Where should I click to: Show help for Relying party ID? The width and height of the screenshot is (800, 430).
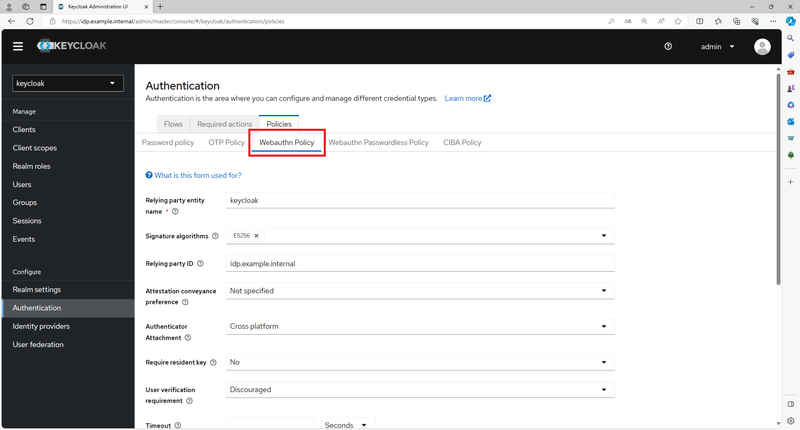tap(201, 264)
